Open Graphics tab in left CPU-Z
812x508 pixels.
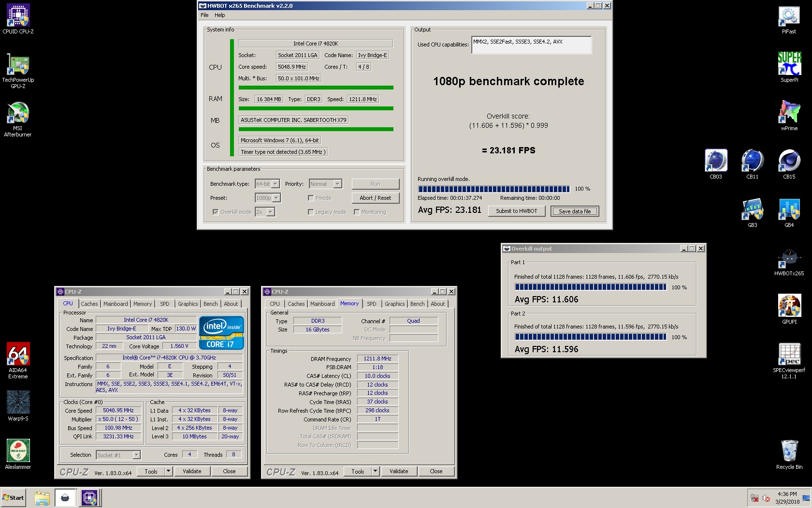[188, 304]
